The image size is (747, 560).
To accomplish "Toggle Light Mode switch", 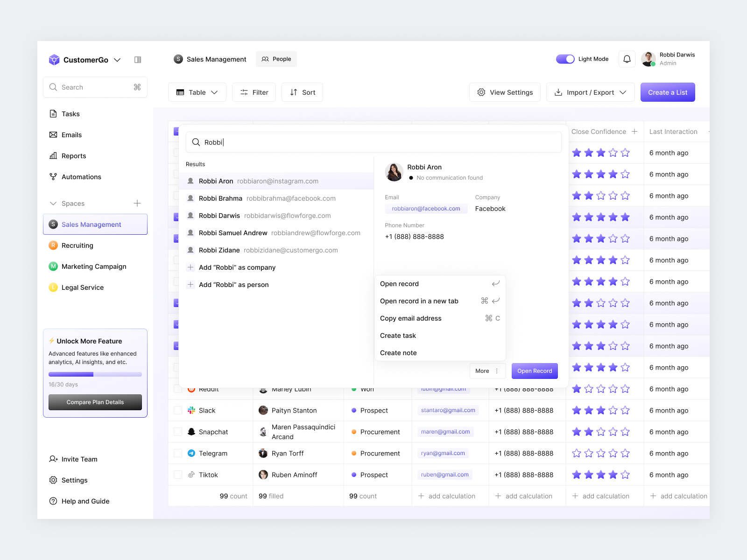I will point(565,59).
